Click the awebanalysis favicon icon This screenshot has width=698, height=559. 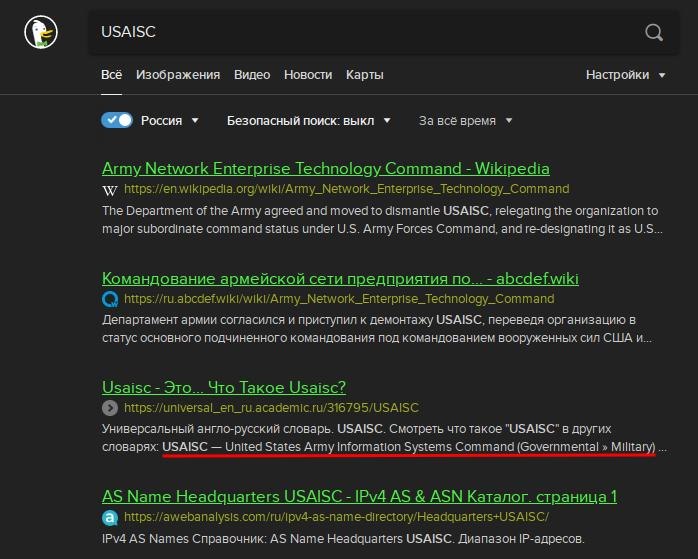(110, 517)
